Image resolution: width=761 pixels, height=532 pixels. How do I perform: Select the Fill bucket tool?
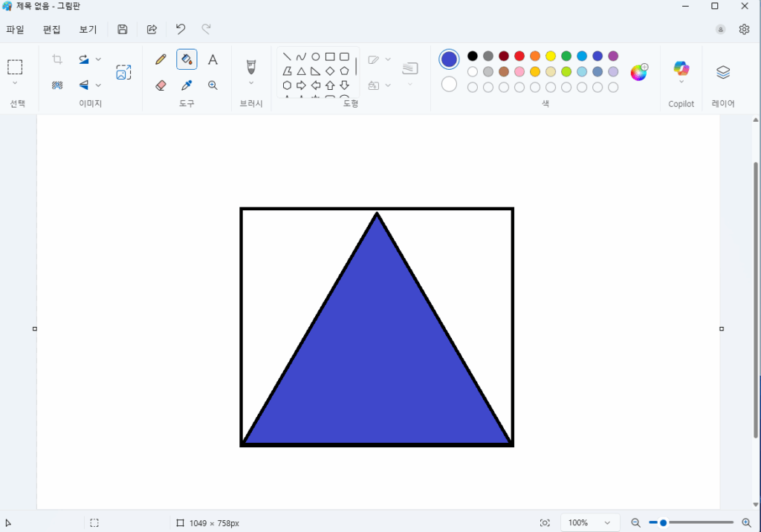click(187, 59)
